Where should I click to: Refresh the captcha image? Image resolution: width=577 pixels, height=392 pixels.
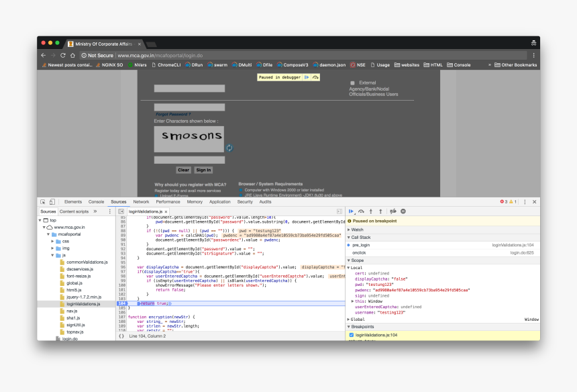(x=229, y=148)
